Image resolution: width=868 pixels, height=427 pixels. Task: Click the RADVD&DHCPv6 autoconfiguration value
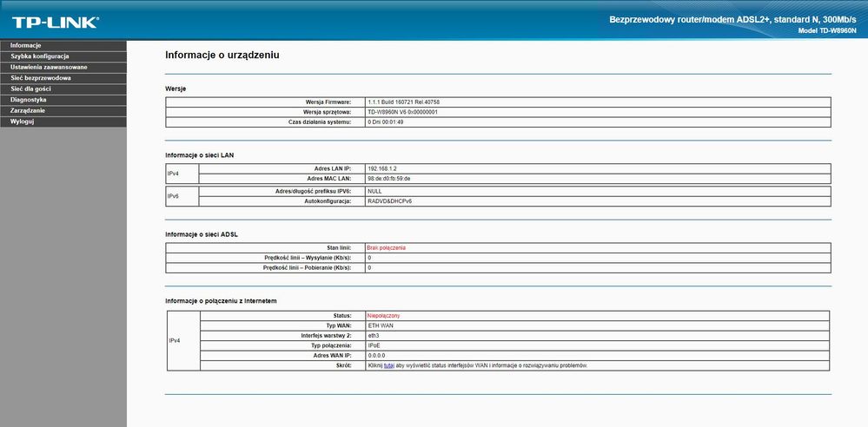pos(389,201)
